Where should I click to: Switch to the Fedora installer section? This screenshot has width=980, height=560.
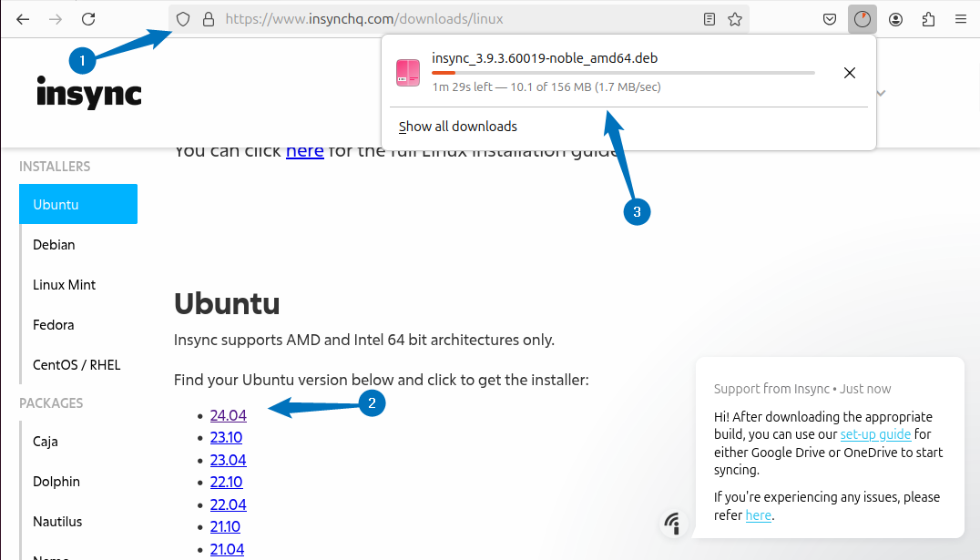[53, 324]
